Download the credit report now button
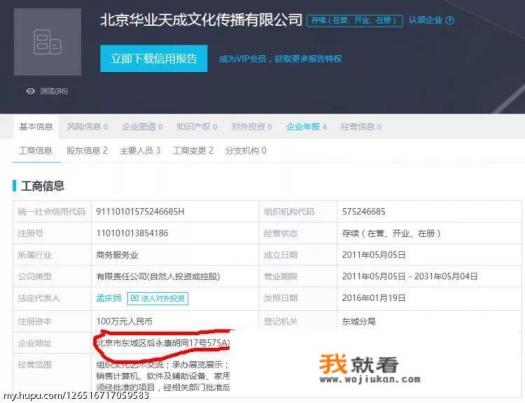The width and height of the screenshot is (525, 403). click(154, 59)
